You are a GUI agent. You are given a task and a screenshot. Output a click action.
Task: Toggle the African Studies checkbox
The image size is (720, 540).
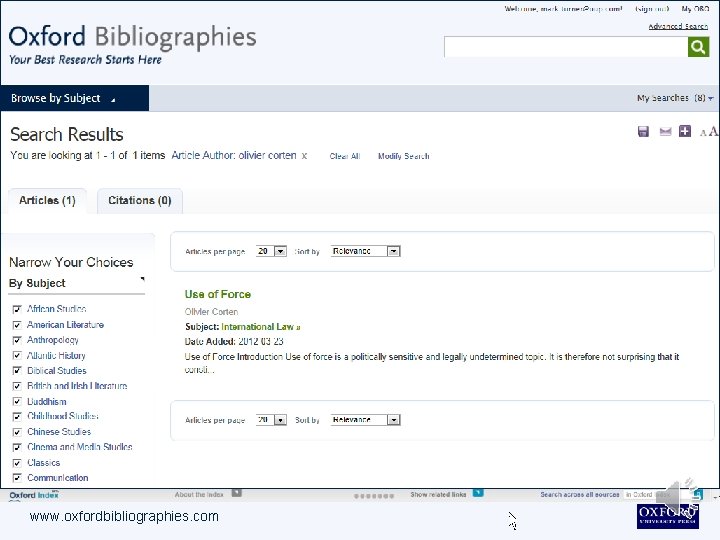[17, 309]
